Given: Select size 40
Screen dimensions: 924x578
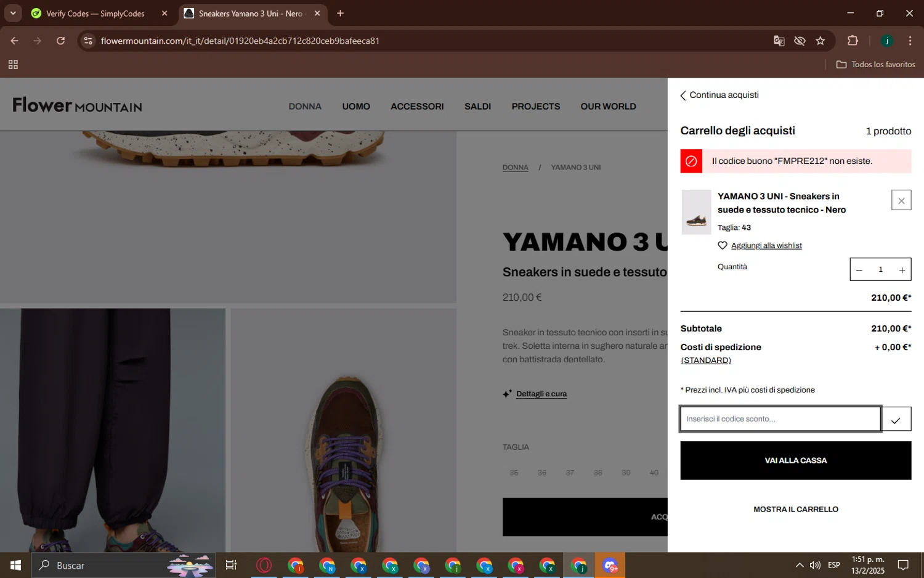Looking at the screenshot, I should (x=654, y=473).
